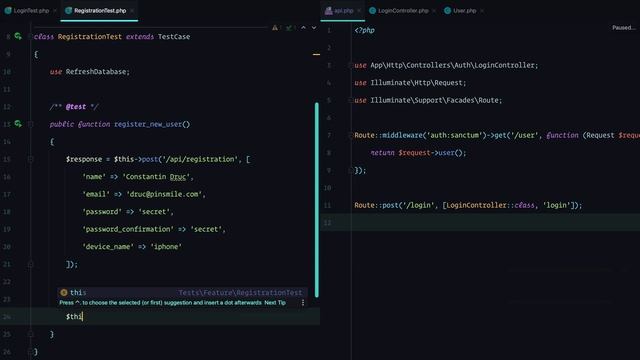
Task: Click the green checkmark inspection indicator
Action: (x=290, y=28)
